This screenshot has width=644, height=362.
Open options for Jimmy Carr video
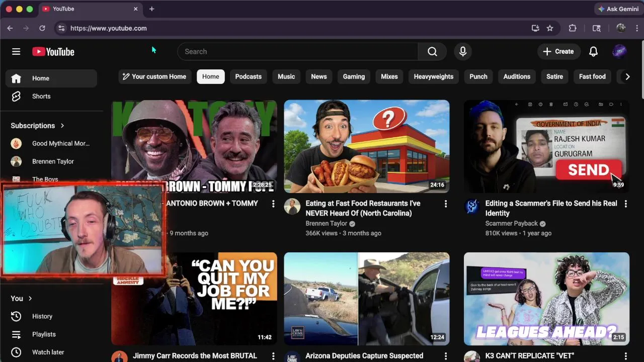[x=273, y=356]
